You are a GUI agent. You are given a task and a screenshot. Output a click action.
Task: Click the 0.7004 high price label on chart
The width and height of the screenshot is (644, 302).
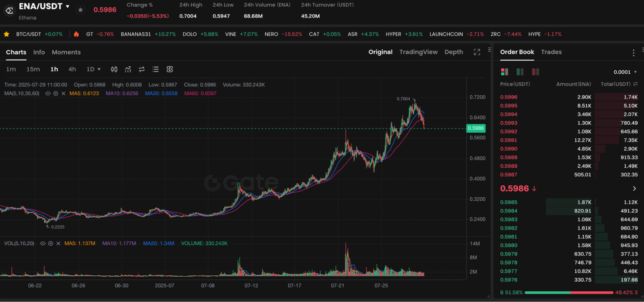pos(403,99)
